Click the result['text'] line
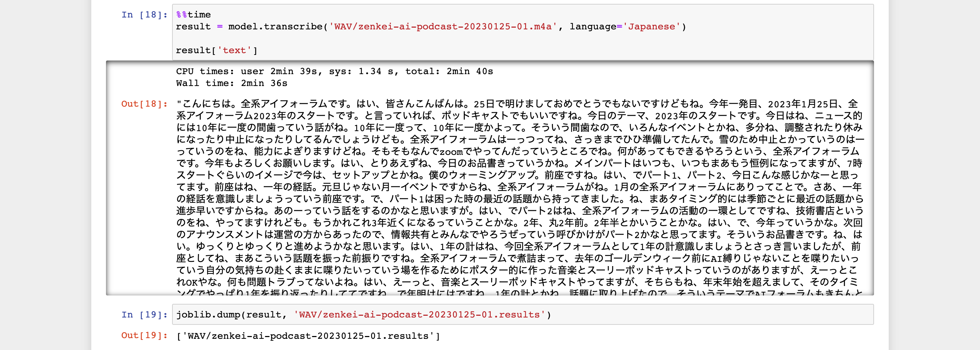Screen dimensions: 980x350 click(216, 50)
